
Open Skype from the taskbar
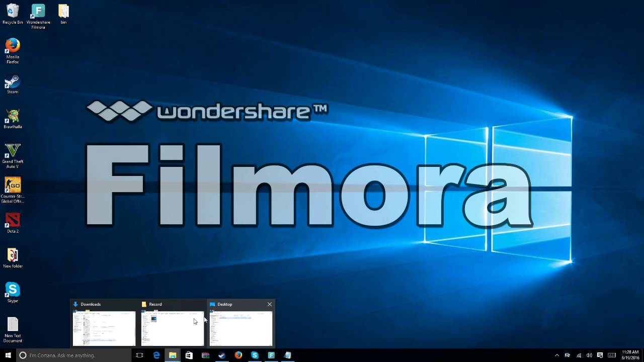pyautogui.click(x=255, y=355)
